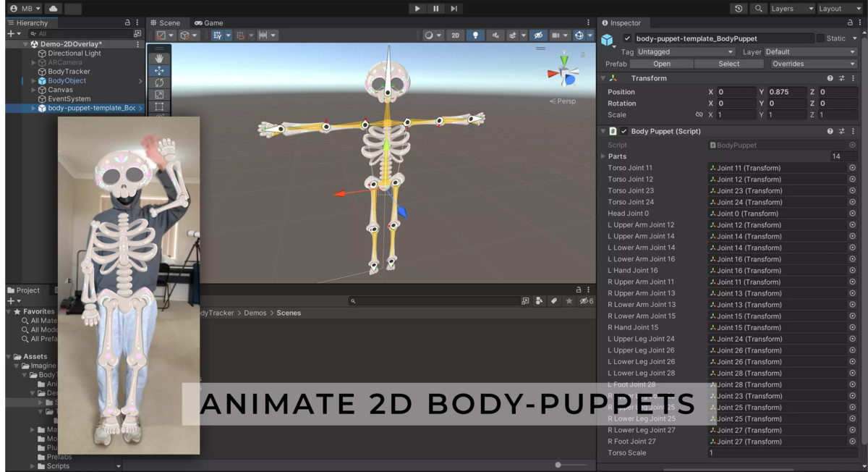Select the Rotate tool
868x472 pixels.
point(160,83)
